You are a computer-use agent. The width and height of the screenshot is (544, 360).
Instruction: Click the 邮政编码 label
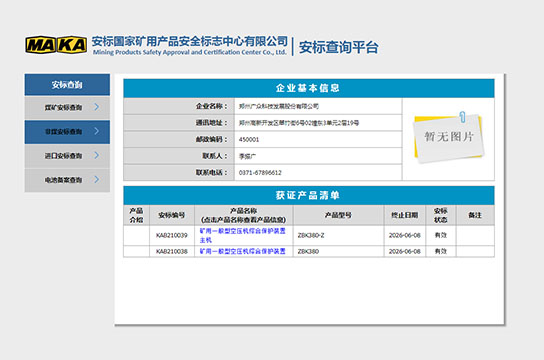pos(212,139)
